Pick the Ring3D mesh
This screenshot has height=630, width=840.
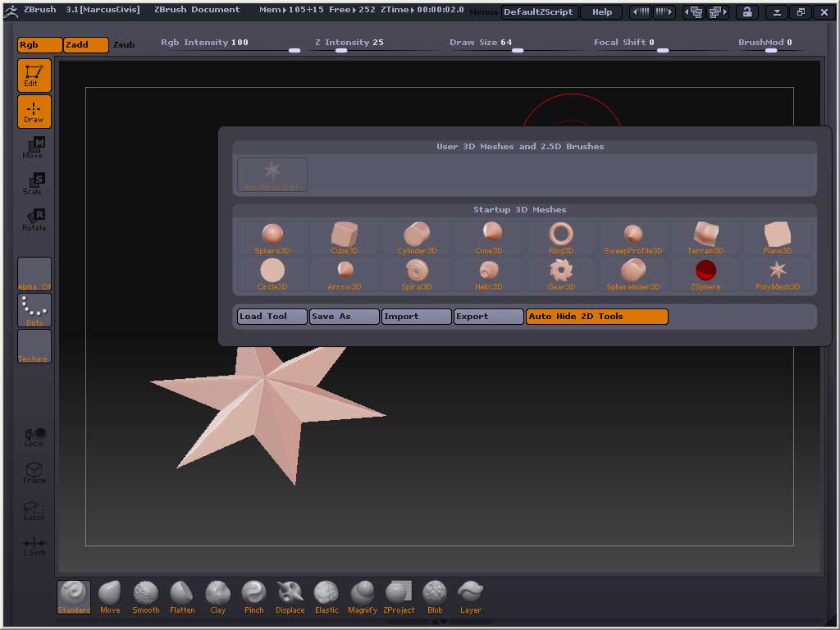(x=561, y=238)
